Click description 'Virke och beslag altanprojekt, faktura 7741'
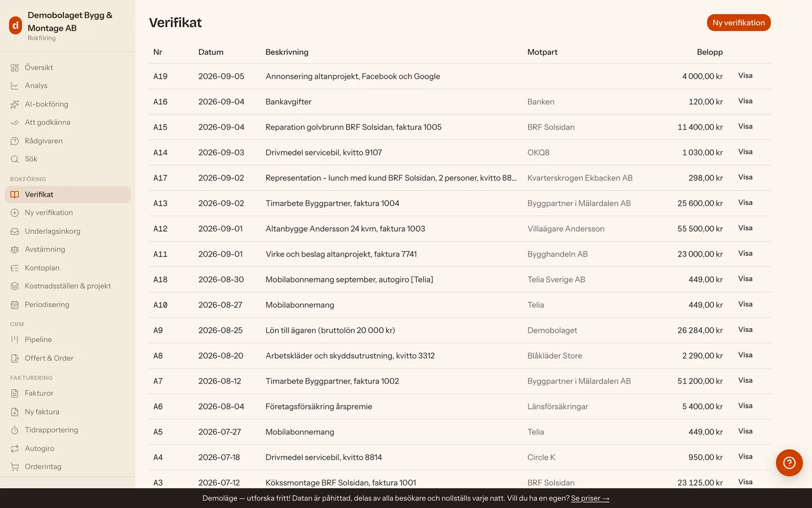Image resolution: width=812 pixels, height=508 pixels. click(x=341, y=254)
